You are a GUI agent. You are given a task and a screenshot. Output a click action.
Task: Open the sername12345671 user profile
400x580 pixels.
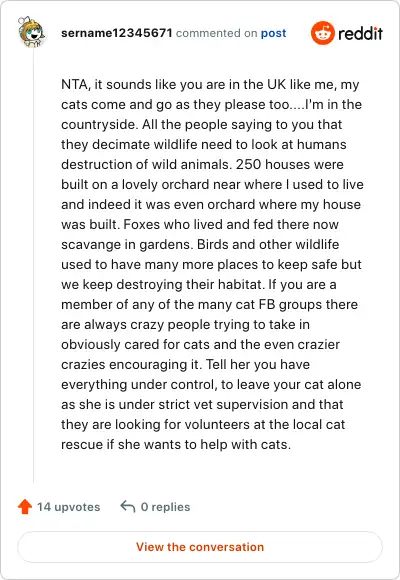pyautogui.click(x=117, y=33)
